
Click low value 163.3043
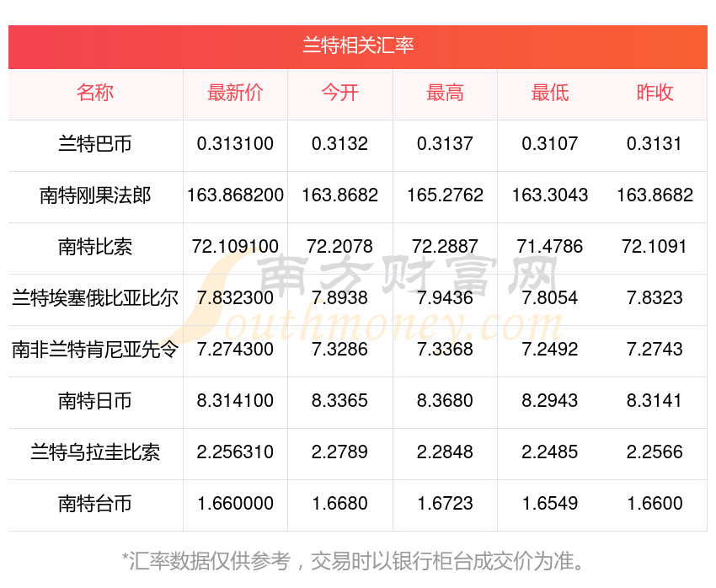[x=550, y=195]
